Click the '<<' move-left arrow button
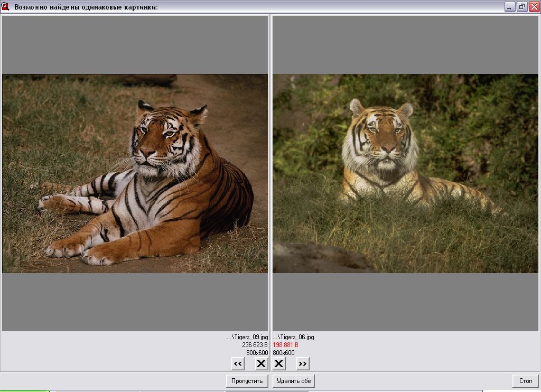This screenshot has width=541, height=392. coord(238,363)
